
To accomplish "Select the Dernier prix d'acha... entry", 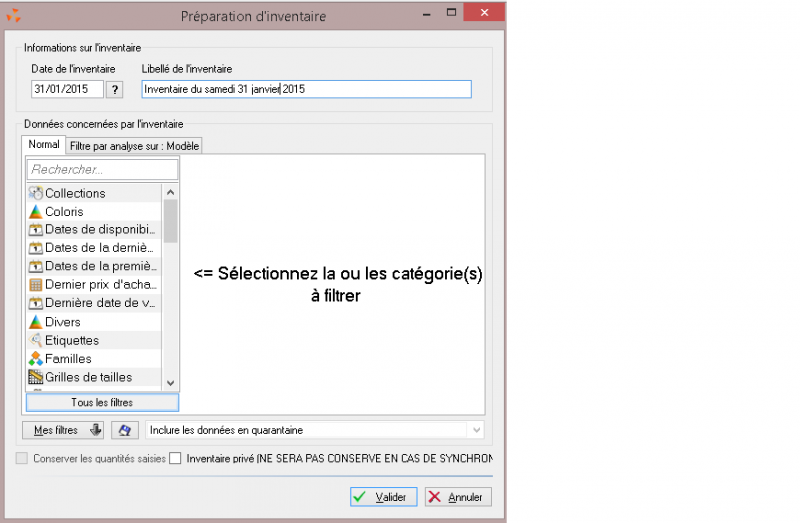I will point(94,285).
